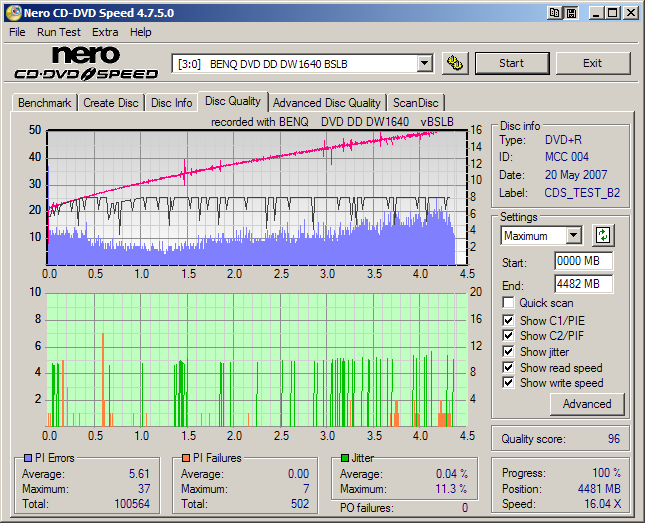Disable Show write speed checkbox

(509, 382)
